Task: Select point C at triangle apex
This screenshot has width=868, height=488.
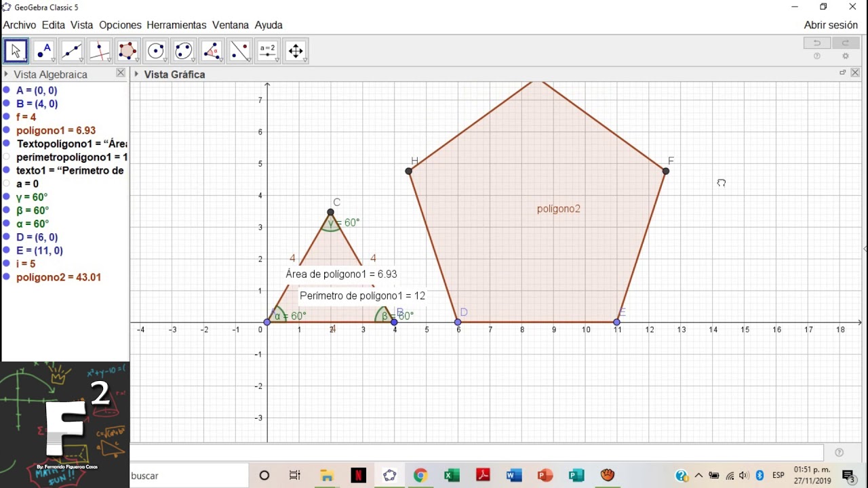Action: 330,212
